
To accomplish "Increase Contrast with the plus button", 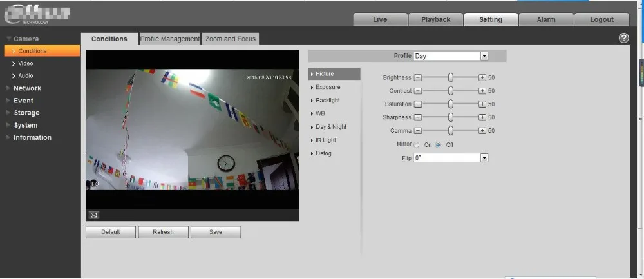I will (482, 90).
